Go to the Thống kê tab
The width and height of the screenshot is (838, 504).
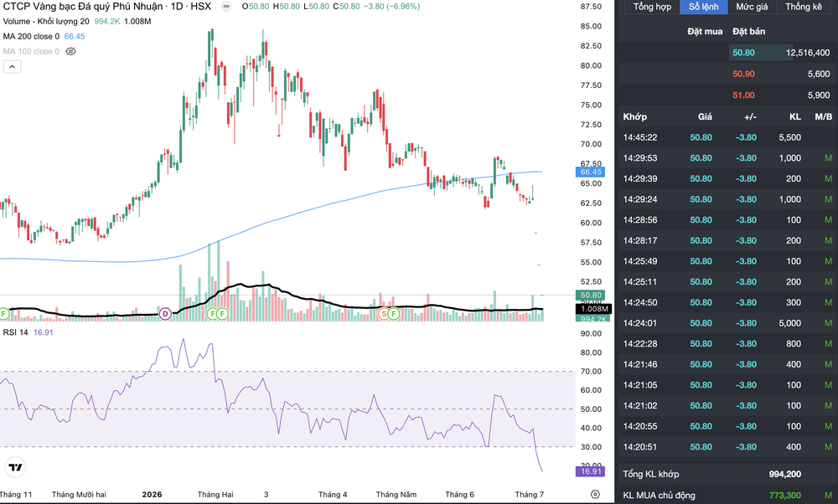tap(804, 7)
